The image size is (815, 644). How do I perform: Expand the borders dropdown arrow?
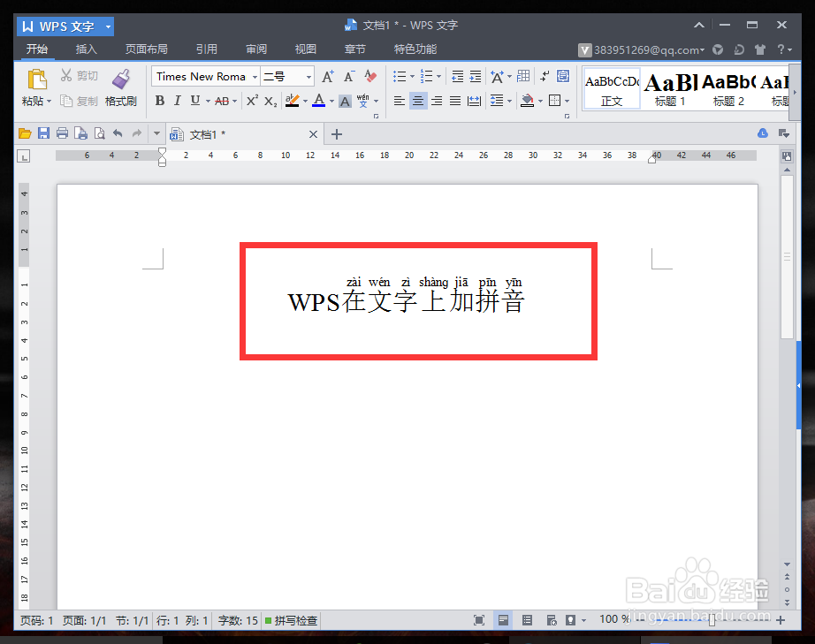tap(567, 101)
